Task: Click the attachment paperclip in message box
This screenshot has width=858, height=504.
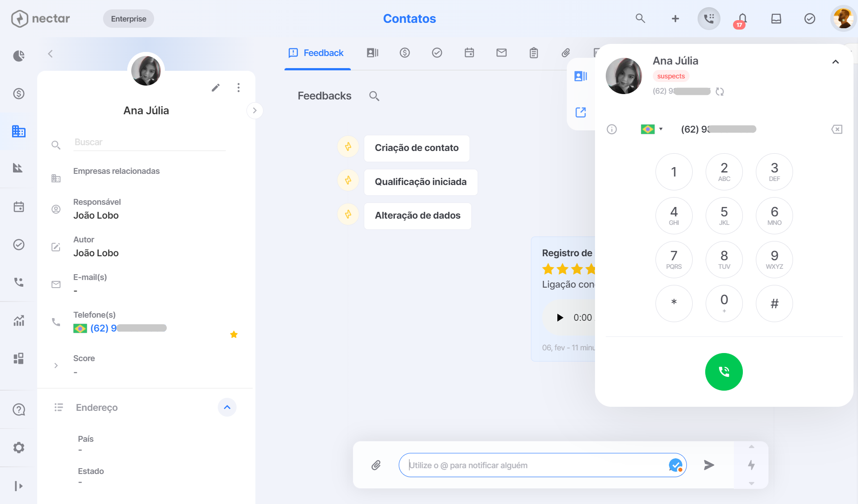Action: click(x=376, y=465)
